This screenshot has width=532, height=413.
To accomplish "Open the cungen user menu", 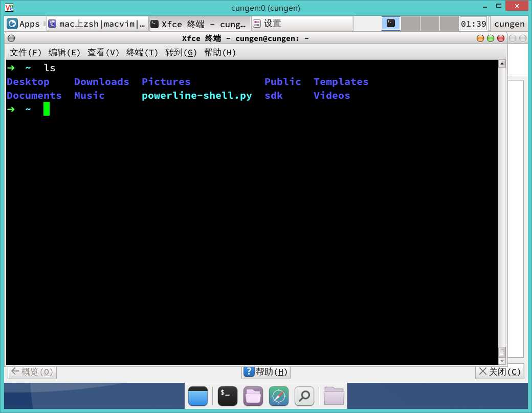I will coord(509,24).
